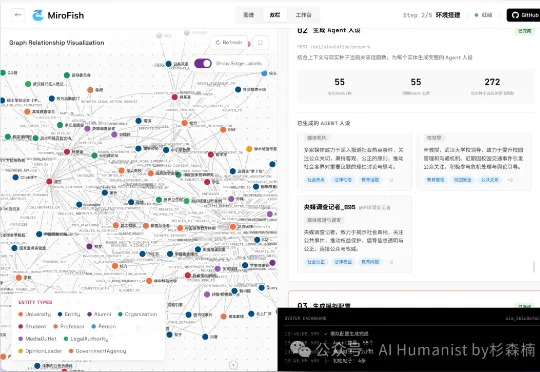The height and width of the screenshot is (372, 540).
Task: Click the Person light-blue legend dot
Action: point(94,326)
